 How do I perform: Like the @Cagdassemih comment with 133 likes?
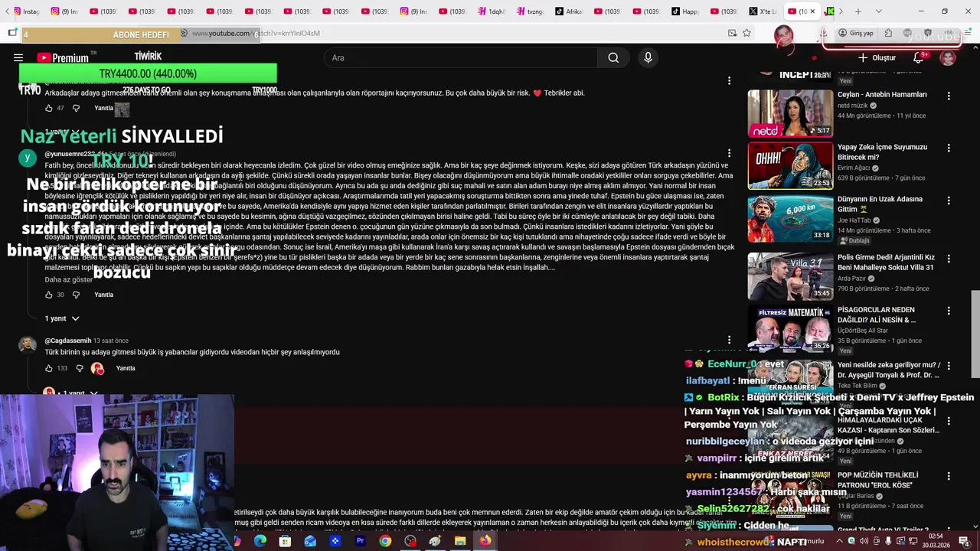(49, 368)
